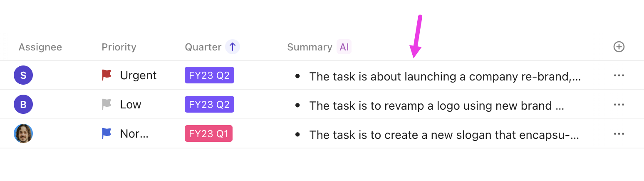This screenshot has width=644, height=181.
Task: Open more options for the re-brand task
Action: pos(619,75)
